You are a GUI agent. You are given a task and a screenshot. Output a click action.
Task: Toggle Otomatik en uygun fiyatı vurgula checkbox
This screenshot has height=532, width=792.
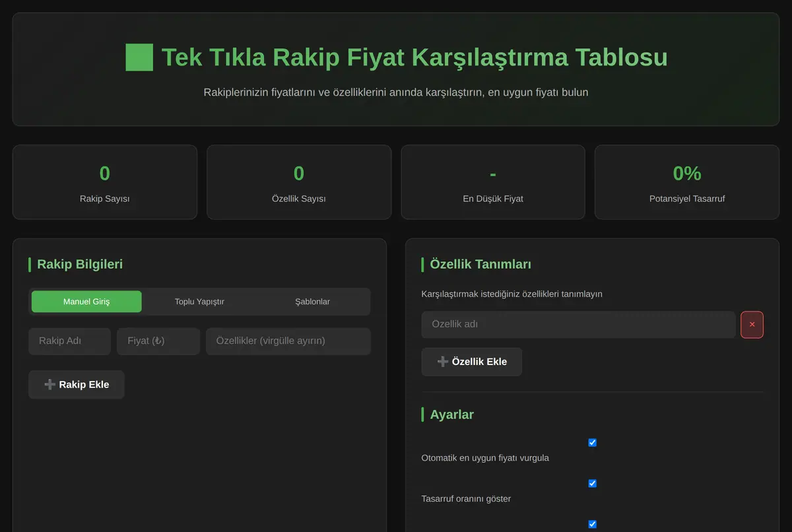[592, 442]
